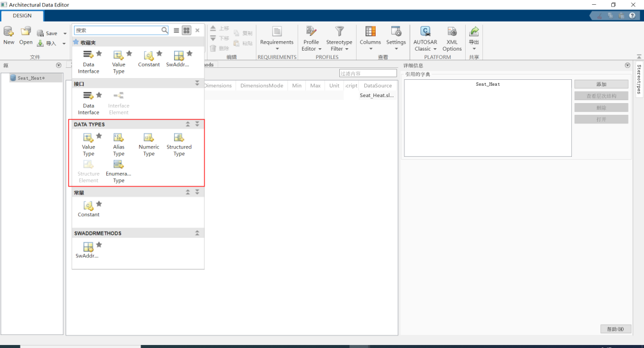Open Stereotype Filter
The height and width of the screenshot is (348, 644).
(339, 38)
